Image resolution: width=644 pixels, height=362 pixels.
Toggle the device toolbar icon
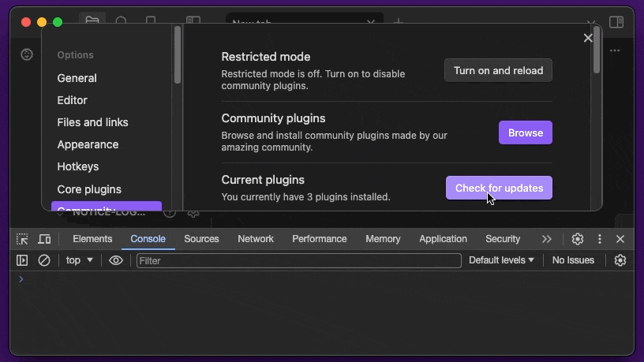pyautogui.click(x=44, y=239)
